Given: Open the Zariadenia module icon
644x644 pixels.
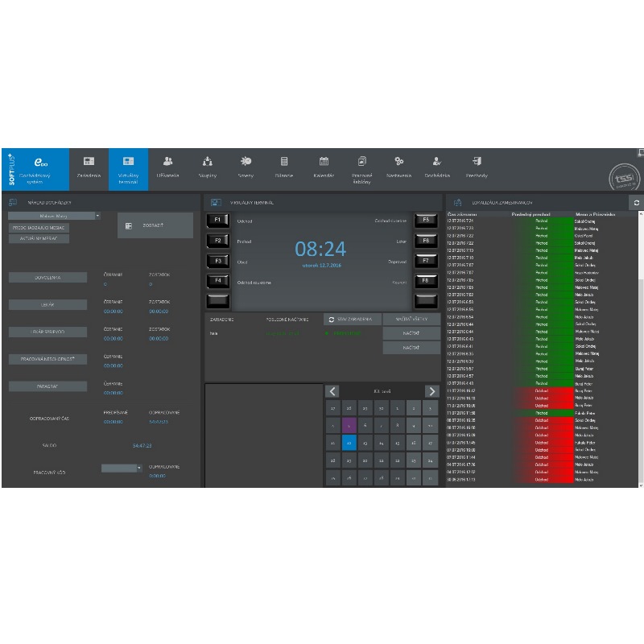Looking at the screenshot, I should tap(89, 162).
